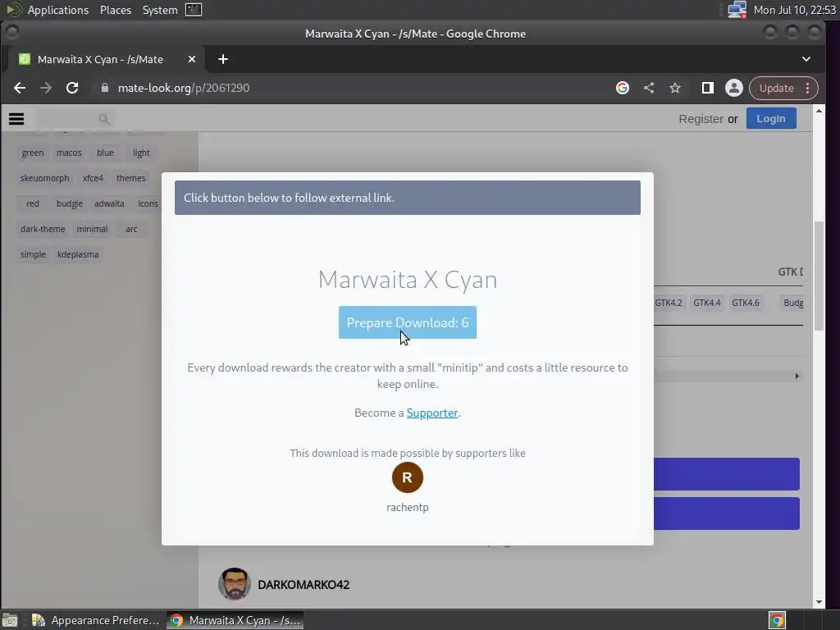Open window menu button in title bar
The image size is (840, 630).
[11, 32]
